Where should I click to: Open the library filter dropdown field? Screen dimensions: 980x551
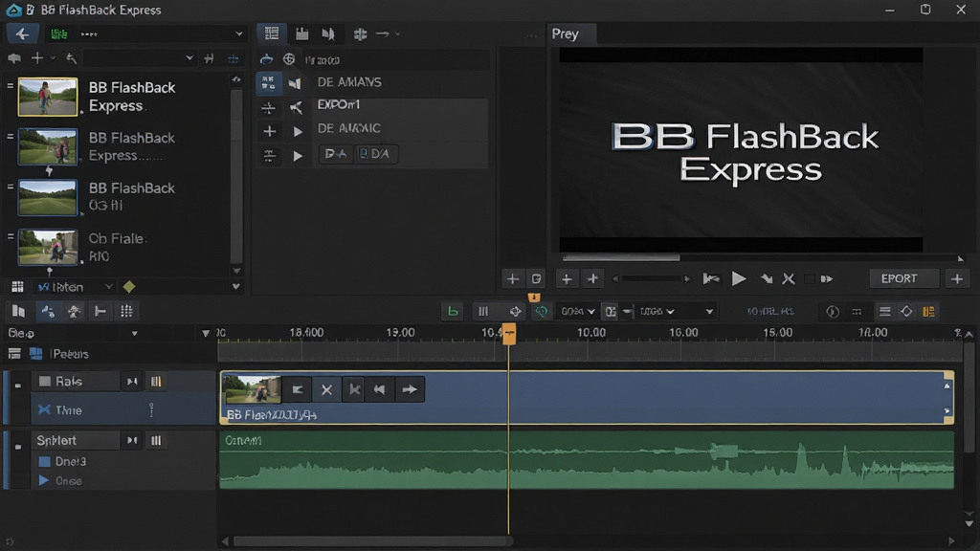click(140, 58)
